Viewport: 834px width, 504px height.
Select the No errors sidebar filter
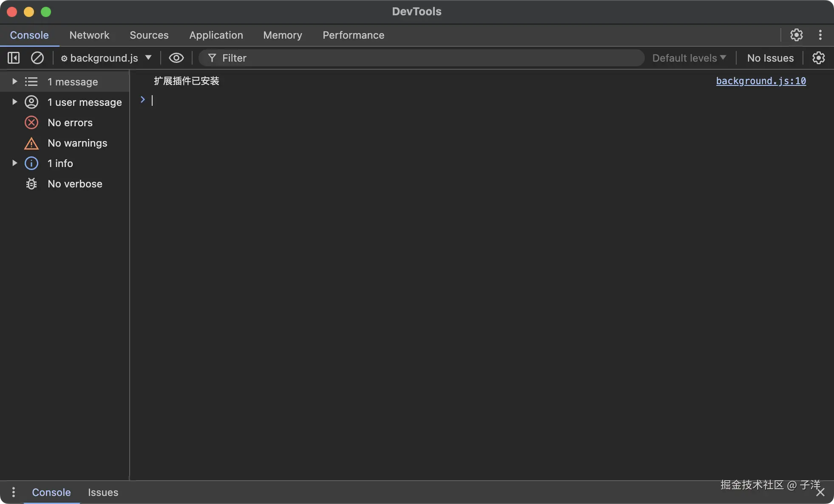[70, 123]
